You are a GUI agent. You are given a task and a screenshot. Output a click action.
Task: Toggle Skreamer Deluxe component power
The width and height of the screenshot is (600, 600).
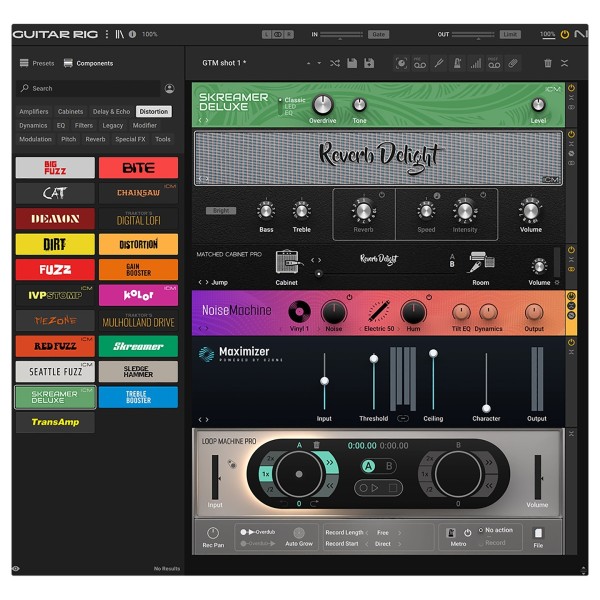coord(571,88)
